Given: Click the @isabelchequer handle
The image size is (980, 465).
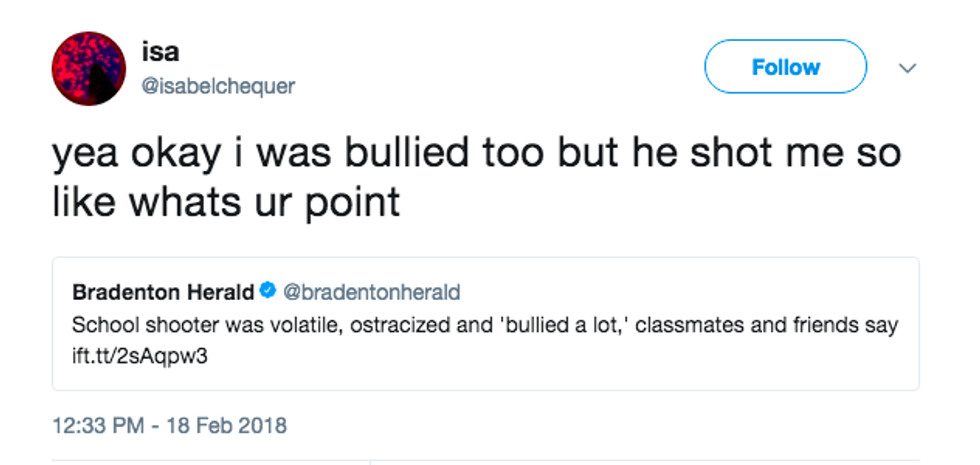Looking at the screenshot, I should [x=217, y=86].
